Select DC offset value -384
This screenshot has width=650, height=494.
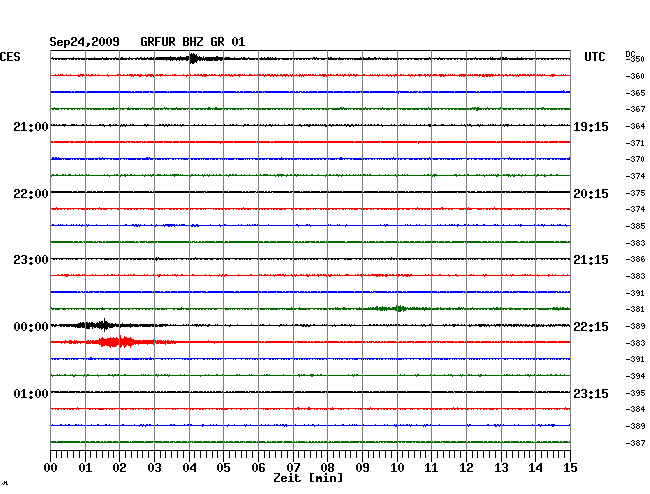[635, 409]
